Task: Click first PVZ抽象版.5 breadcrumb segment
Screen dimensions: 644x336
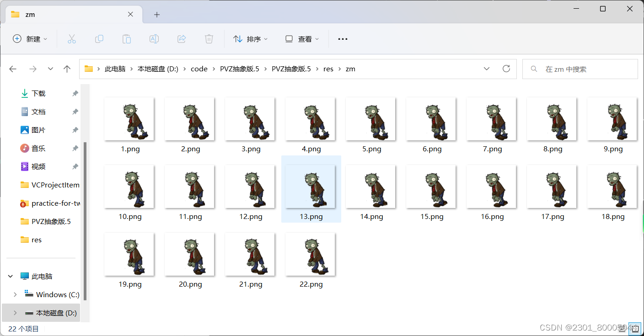Action: 240,69
